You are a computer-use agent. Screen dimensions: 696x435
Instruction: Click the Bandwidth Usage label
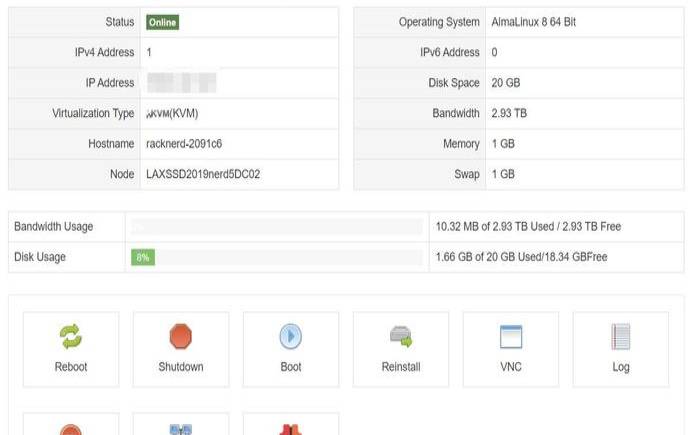pos(54,227)
